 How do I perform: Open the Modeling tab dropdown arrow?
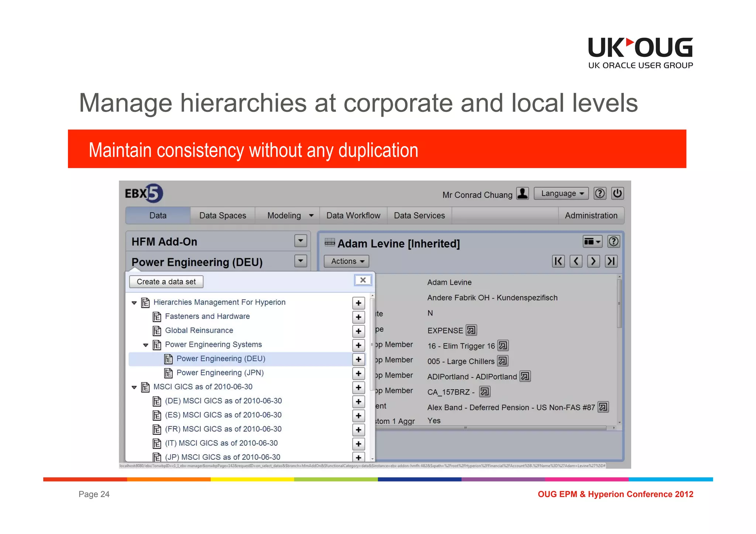[x=311, y=216]
